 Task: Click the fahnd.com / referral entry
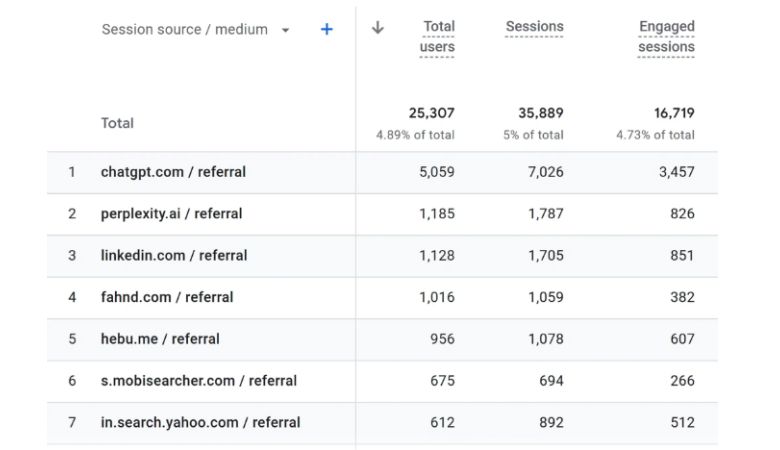(167, 297)
